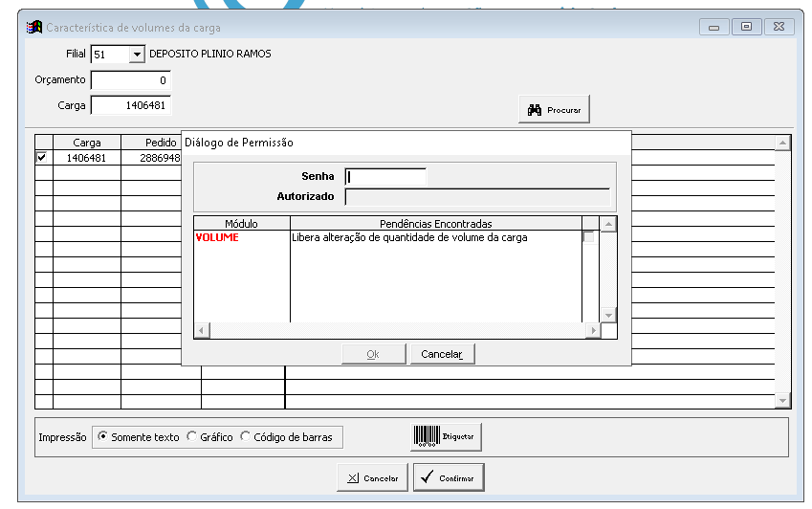Click the Etiquetar barcode button

(447, 436)
